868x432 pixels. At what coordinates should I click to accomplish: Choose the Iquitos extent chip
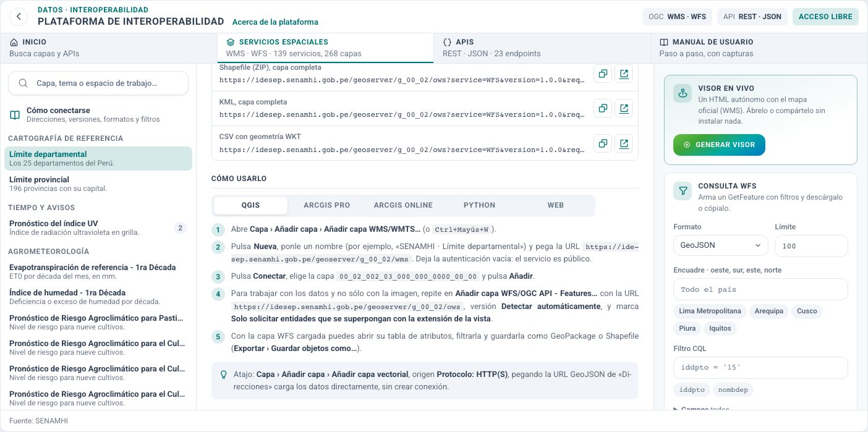pyautogui.click(x=720, y=328)
